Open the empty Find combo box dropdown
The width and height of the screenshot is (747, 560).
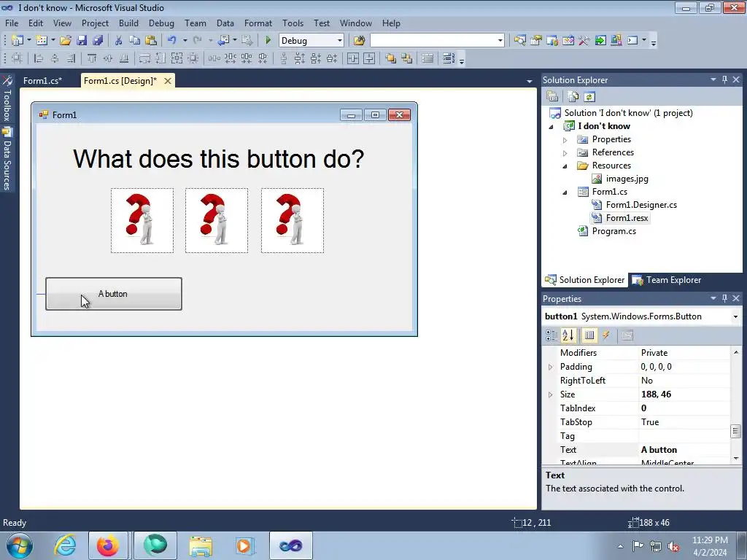[500, 41]
